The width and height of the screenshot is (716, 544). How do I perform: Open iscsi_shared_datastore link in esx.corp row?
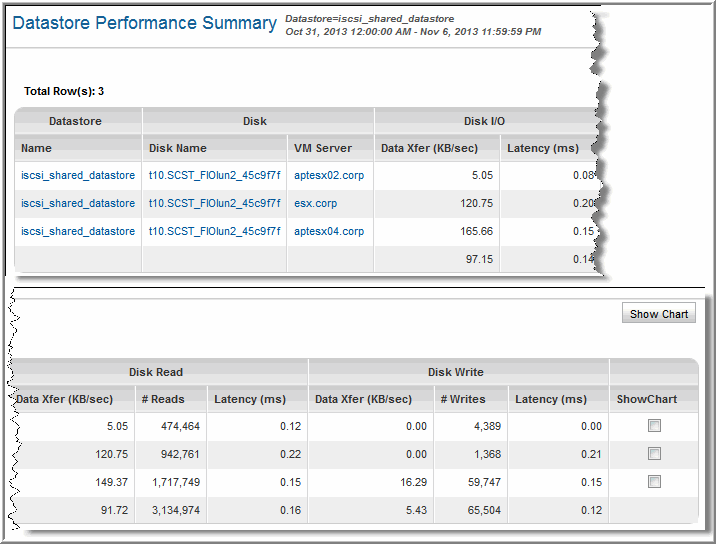pyautogui.click(x=78, y=203)
